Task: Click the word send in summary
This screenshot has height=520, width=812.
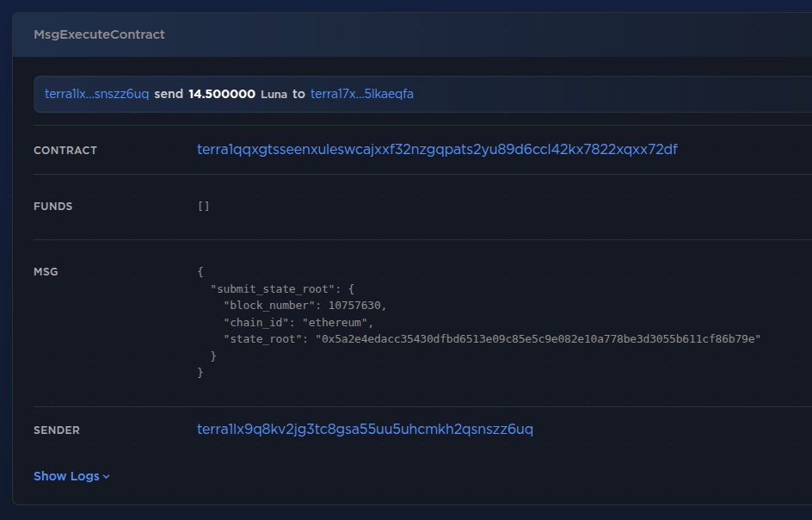Action: click(169, 94)
